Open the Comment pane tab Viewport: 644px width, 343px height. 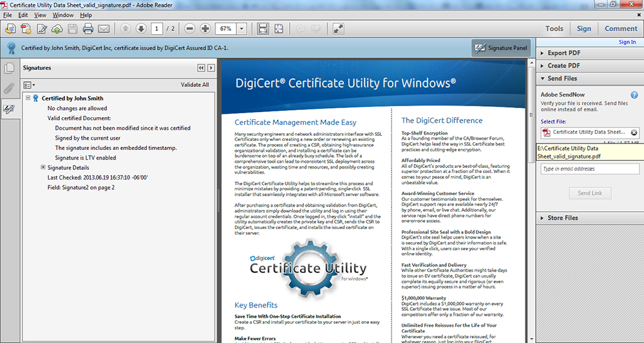(621, 29)
